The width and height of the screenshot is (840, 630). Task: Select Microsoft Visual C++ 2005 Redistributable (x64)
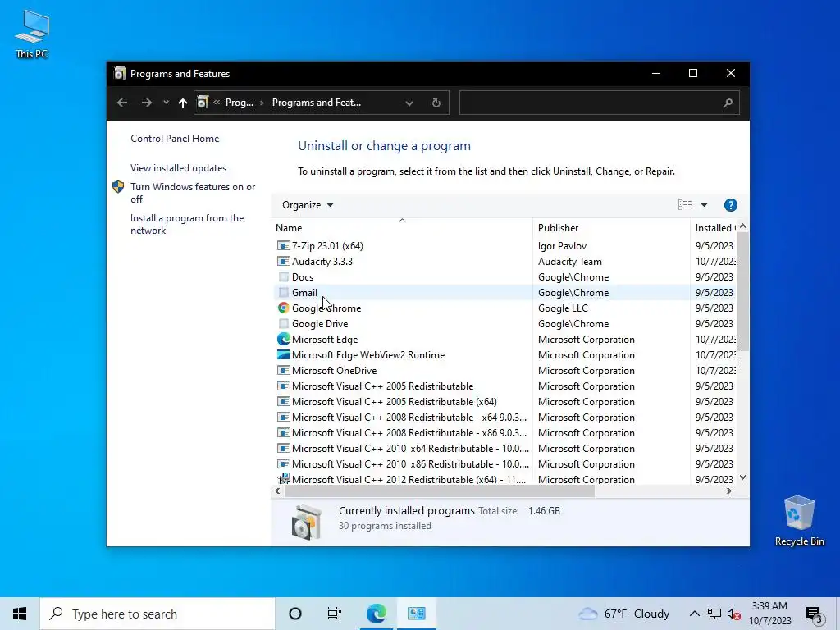(395, 402)
